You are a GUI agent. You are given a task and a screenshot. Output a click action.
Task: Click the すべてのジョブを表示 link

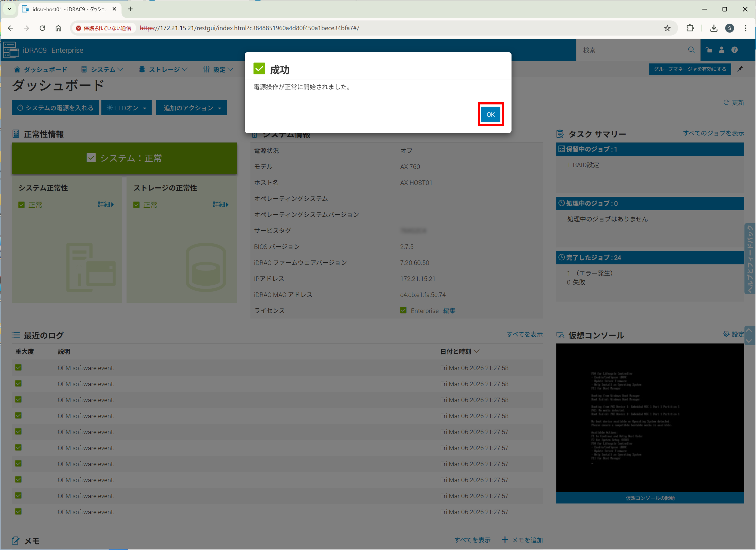coord(713,133)
